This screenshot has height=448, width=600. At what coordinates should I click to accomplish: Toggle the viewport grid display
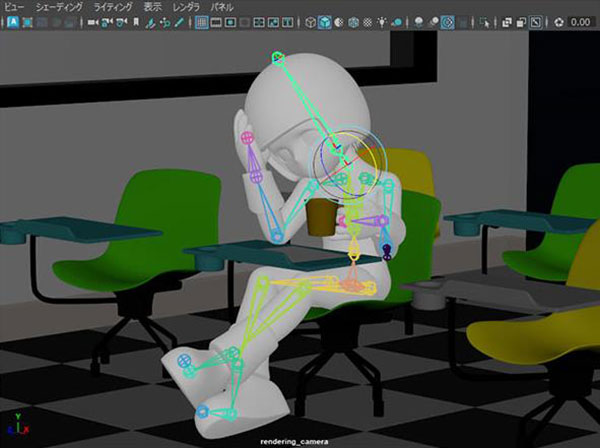pos(200,21)
